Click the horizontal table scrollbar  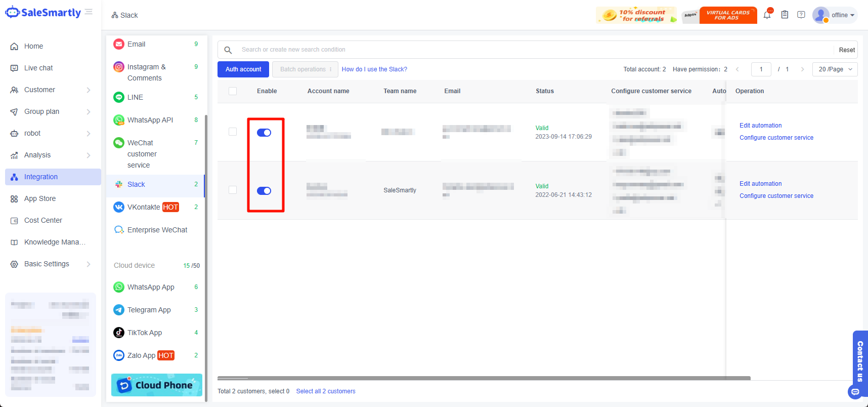pyautogui.click(x=484, y=378)
